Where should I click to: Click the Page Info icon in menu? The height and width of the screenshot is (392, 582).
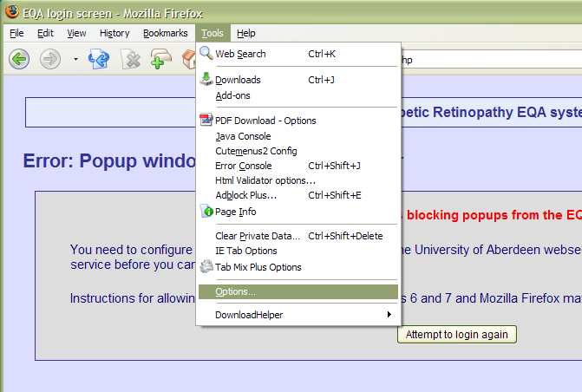tap(206, 211)
